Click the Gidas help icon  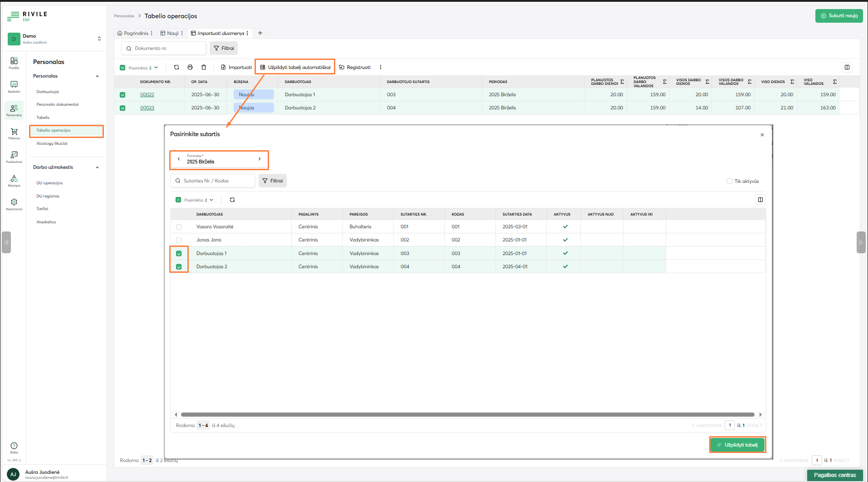(x=14, y=448)
